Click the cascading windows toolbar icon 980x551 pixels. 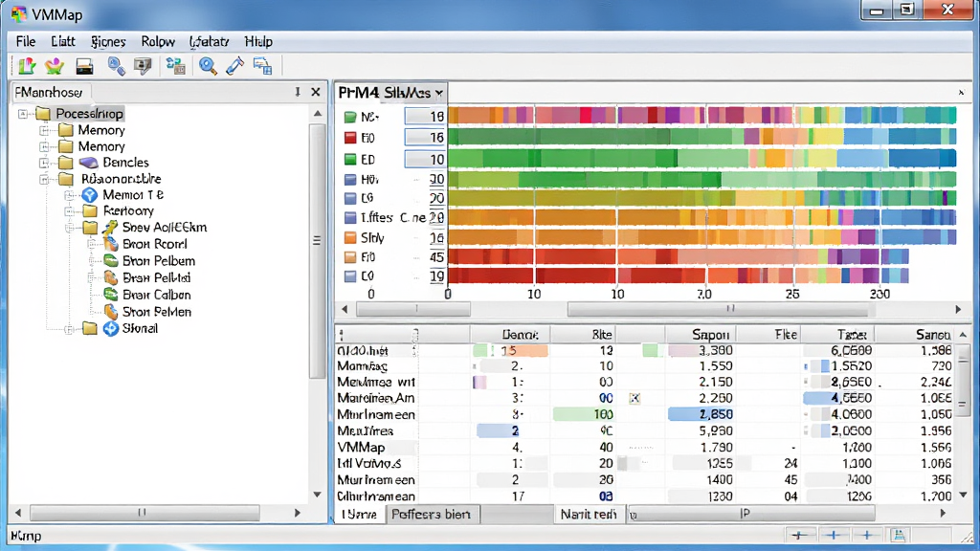coord(262,66)
